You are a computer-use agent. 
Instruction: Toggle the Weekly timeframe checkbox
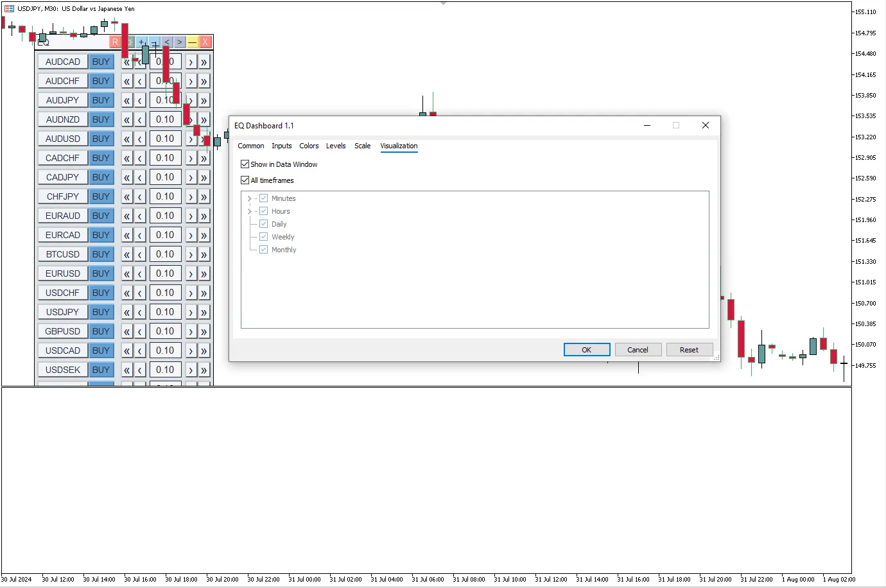[263, 237]
